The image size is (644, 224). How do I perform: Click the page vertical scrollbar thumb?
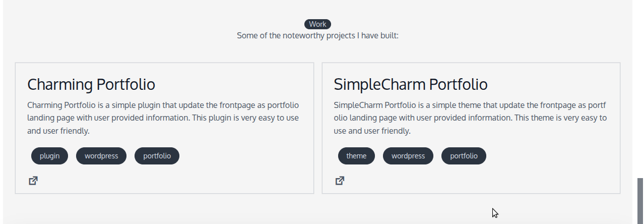coord(640,201)
